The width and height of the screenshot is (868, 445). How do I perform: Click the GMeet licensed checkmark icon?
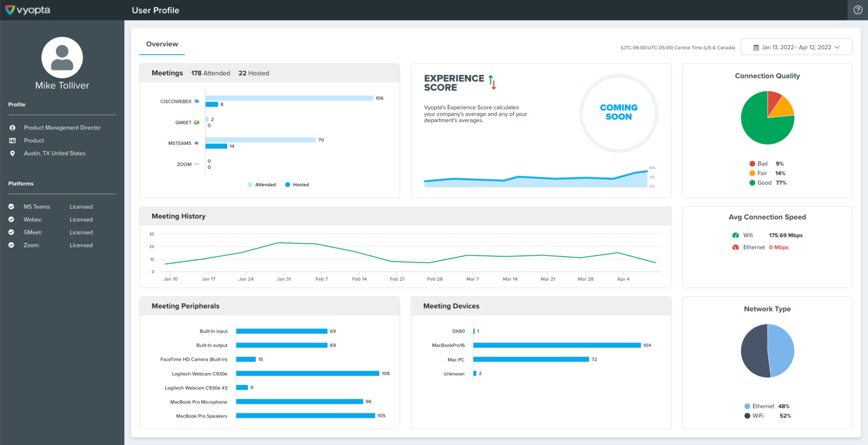tap(11, 232)
